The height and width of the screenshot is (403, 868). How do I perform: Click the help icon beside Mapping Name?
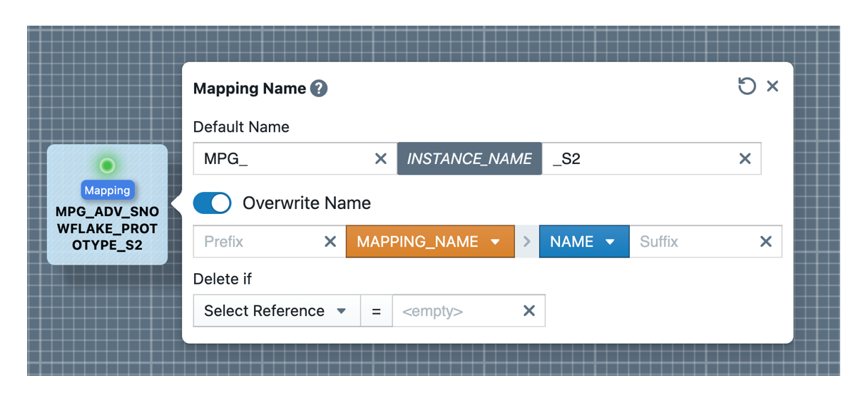pyautogui.click(x=319, y=88)
